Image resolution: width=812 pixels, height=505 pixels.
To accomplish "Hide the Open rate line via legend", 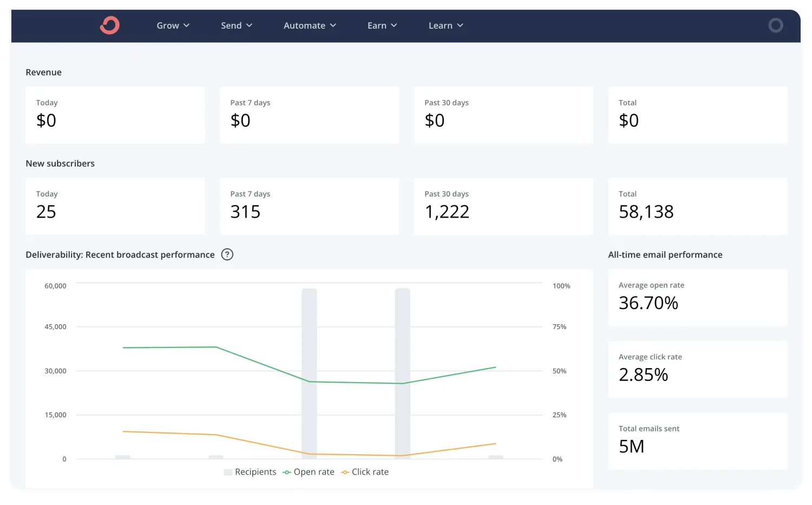I will [309, 472].
